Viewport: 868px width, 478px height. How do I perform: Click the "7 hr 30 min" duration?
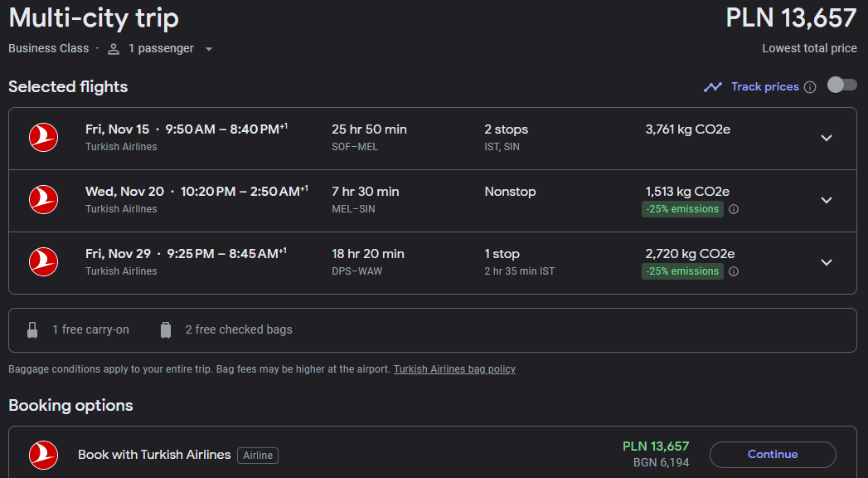point(366,192)
